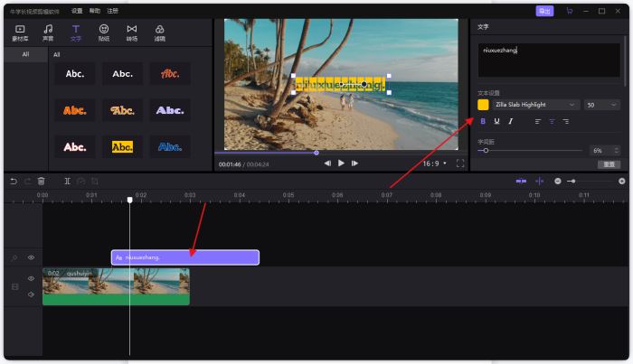Open the 贴纸 stickers panel icon

point(104,33)
